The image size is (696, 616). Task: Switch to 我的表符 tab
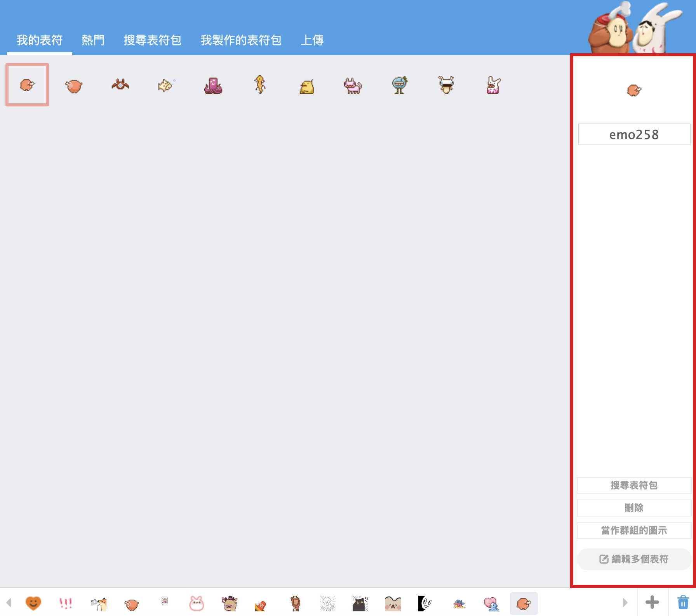click(x=39, y=40)
